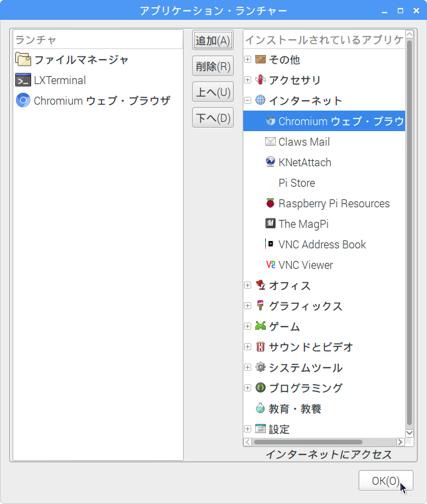Screen dimensions: 427x504
Task: Click the horizontal scrollbar thumb in app tree
Action: (x=308, y=442)
